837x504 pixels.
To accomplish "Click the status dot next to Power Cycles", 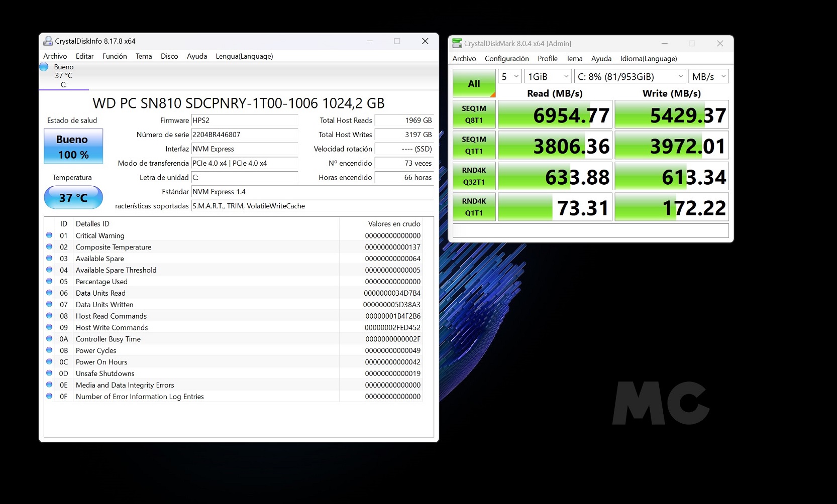I will (49, 350).
